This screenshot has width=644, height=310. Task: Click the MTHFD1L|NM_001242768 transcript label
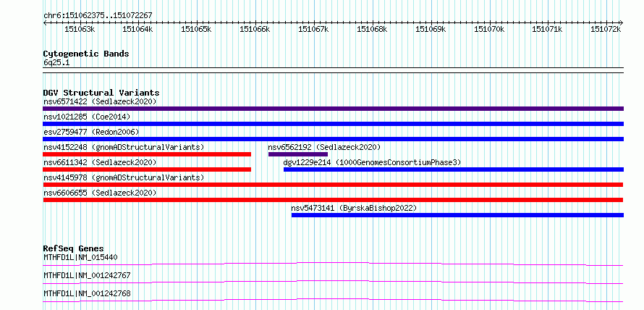(x=87, y=293)
